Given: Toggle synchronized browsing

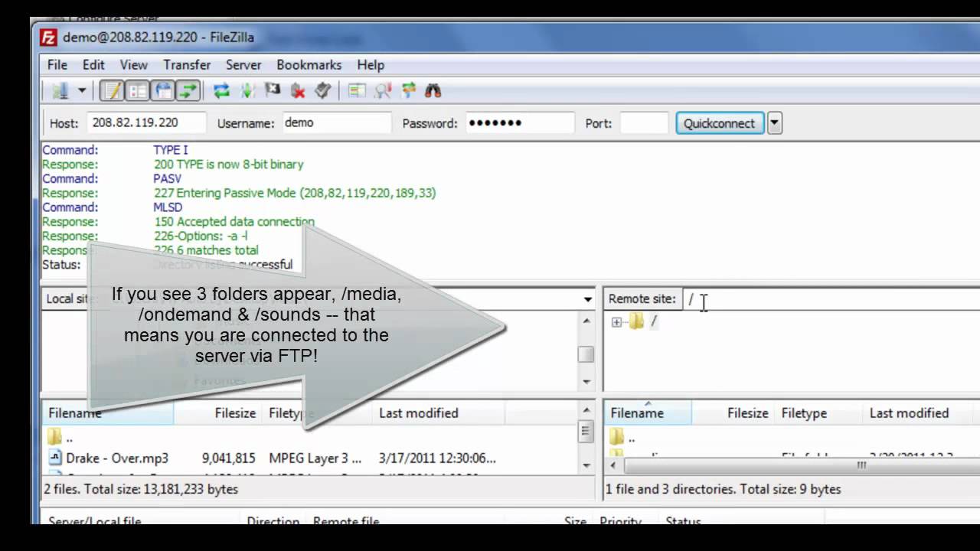Looking at the screenshot, I should (407, 91).
